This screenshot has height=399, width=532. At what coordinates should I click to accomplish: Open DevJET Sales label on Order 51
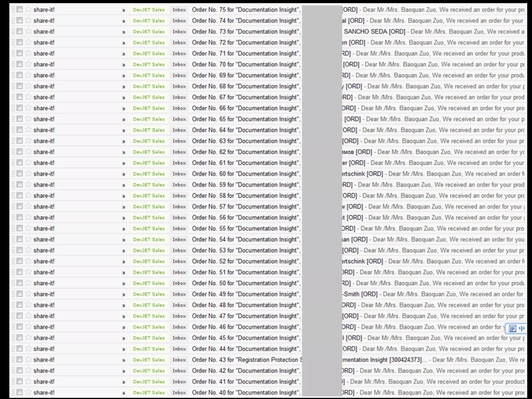click(149, 272)
